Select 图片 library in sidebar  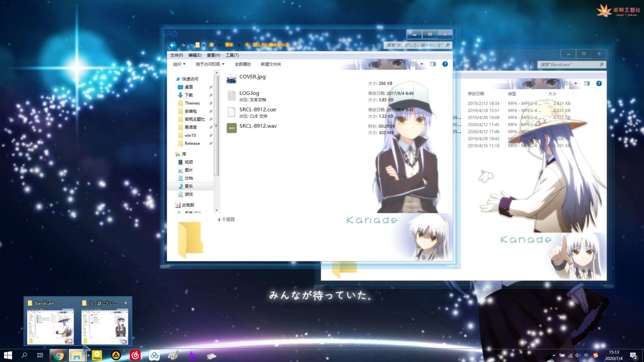click(189, 170)
